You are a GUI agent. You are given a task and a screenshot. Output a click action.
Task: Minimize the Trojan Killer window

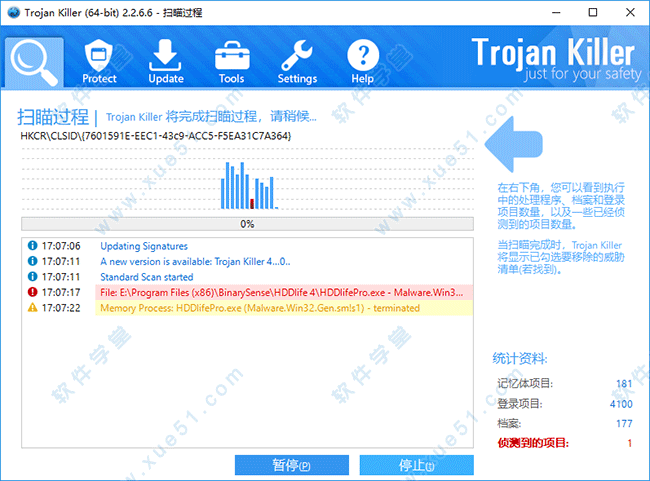(556, 12)
